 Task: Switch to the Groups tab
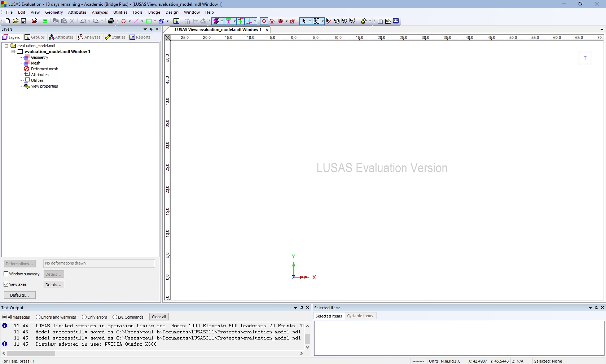pos(35,37)
